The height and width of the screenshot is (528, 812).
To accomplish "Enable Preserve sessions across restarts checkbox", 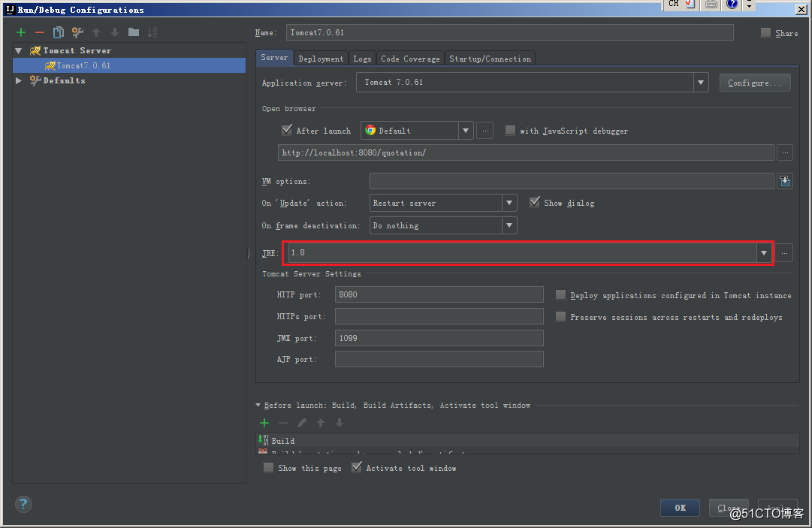I will (x=560, y=316).
